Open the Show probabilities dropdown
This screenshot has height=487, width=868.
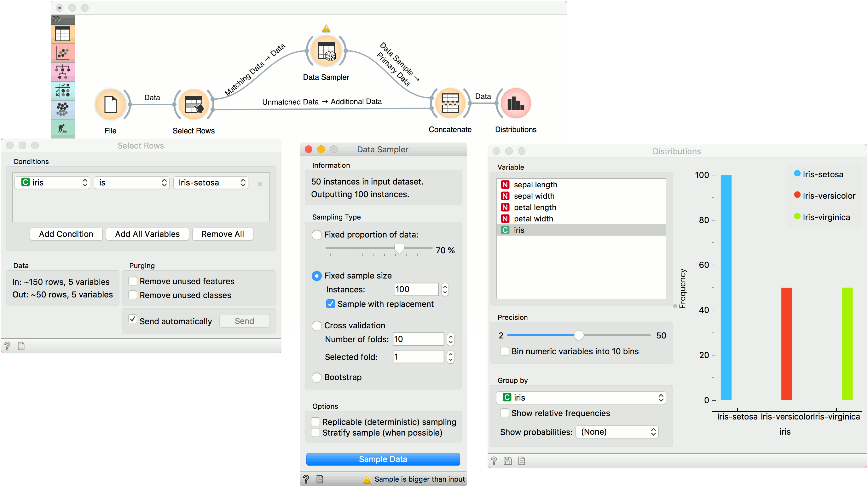(616, 432)
